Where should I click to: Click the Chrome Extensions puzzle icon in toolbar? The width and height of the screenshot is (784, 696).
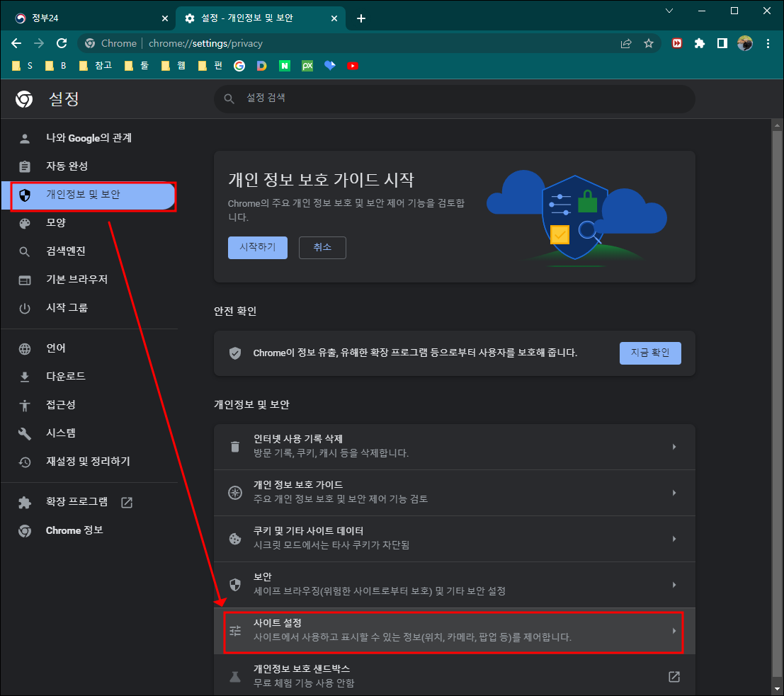pyautogui.click(x=700, y=43)
